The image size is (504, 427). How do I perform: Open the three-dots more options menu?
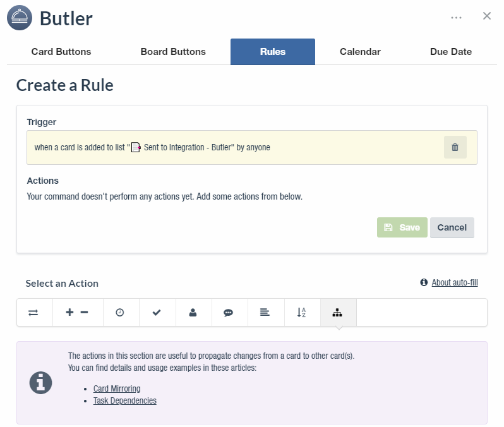coord(456,18)
